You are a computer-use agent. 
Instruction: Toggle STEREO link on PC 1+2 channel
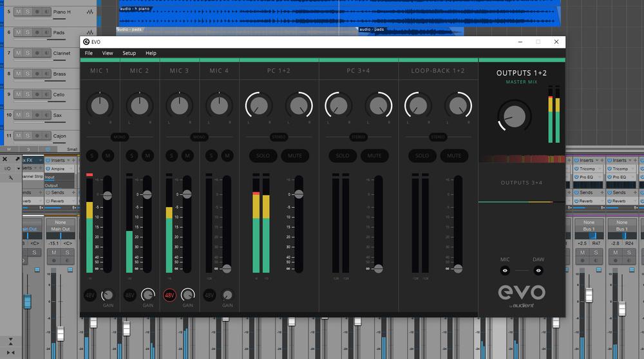[x=278, y=136]
